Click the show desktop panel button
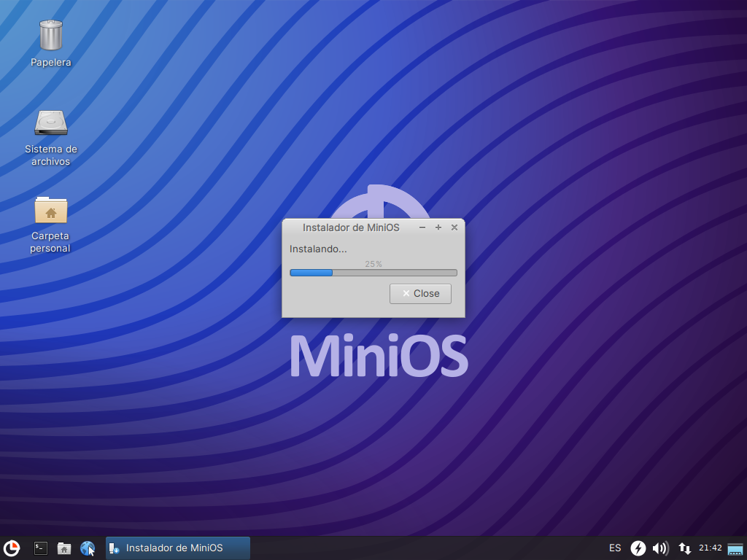 (x=735, y=548)
